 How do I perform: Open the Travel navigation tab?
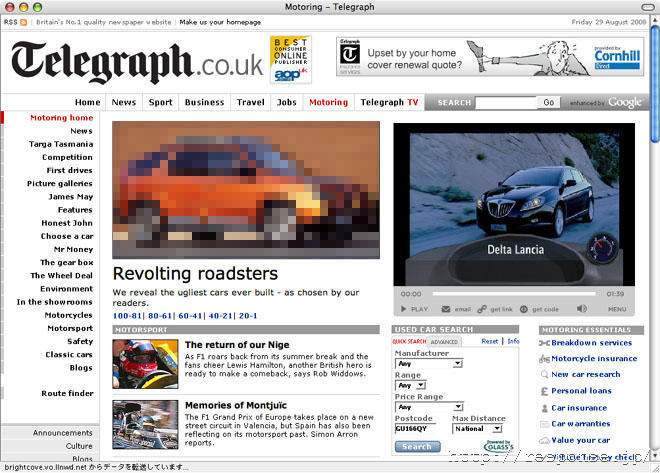pos(250,102)
